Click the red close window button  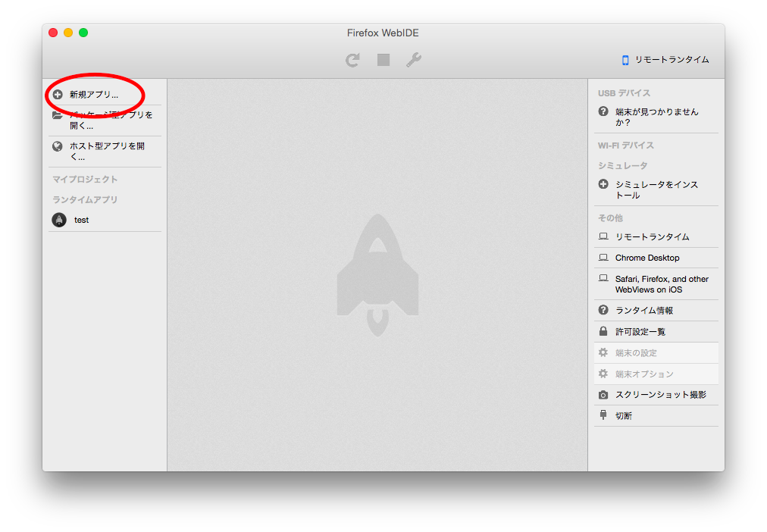click(x=53, y=33)
